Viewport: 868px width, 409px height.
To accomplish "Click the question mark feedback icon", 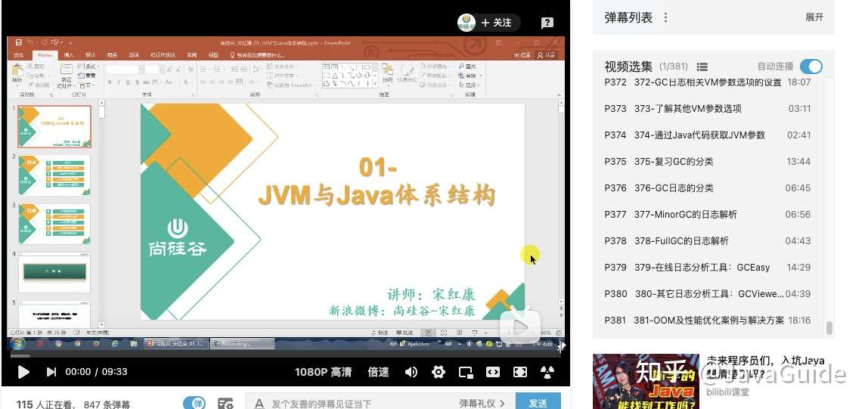I will (x=547, y=23).
